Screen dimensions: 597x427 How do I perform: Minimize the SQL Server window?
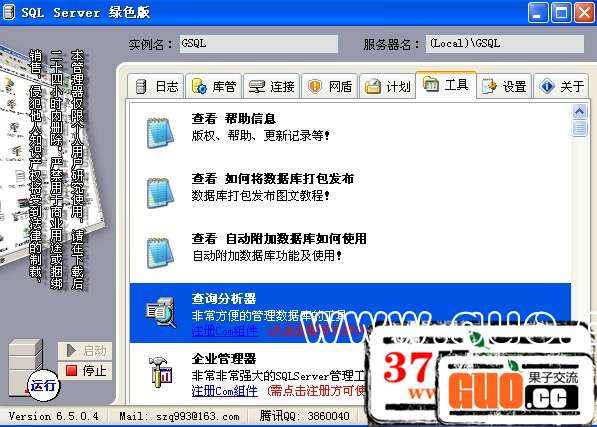coord(538,13)
